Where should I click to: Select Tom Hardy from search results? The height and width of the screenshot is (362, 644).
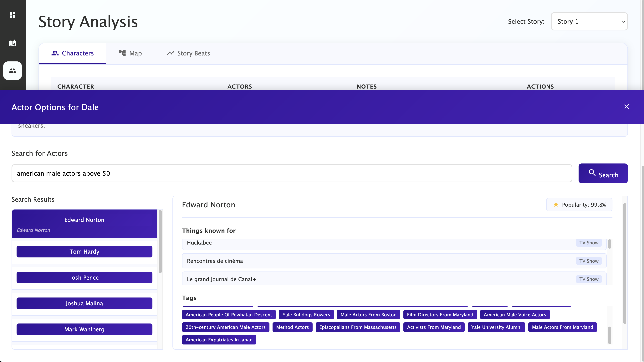pos(84,251)
